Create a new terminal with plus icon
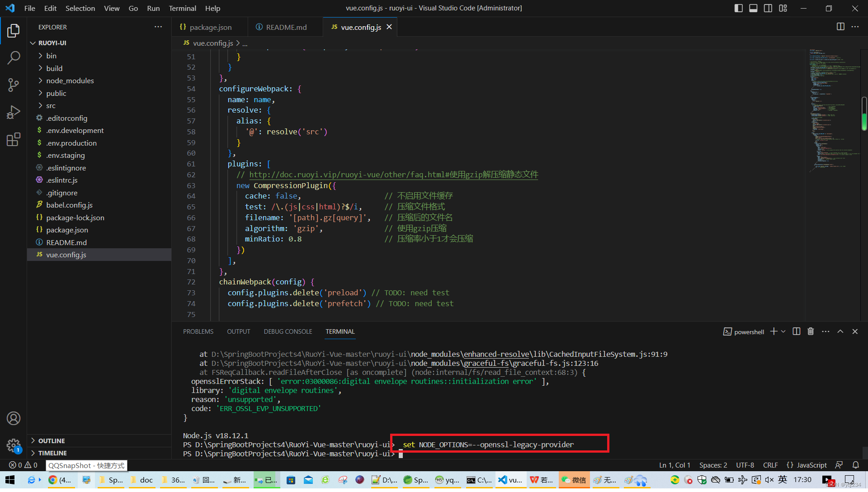 point(774,331)
